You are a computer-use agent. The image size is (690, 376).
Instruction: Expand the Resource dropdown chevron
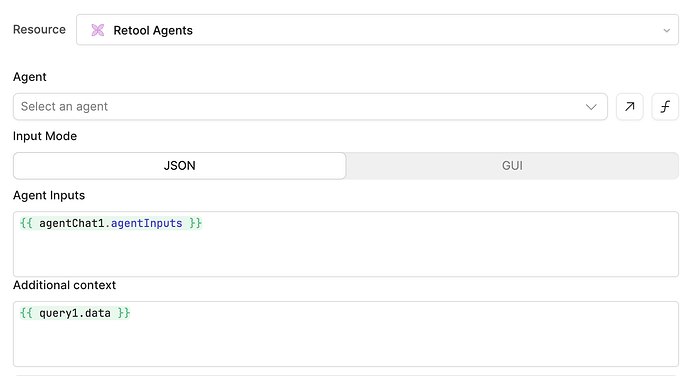(x=667, y=30)
